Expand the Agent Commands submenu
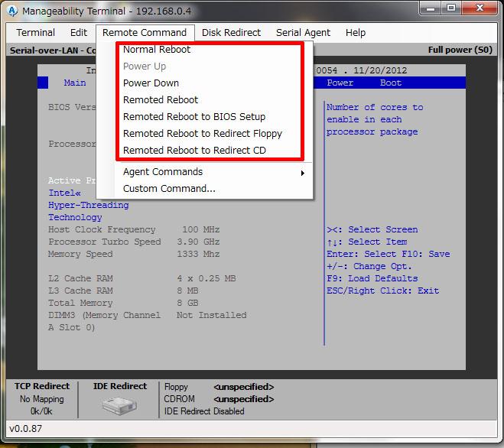Viewport: 504px width, 448px height. (213, 172)
